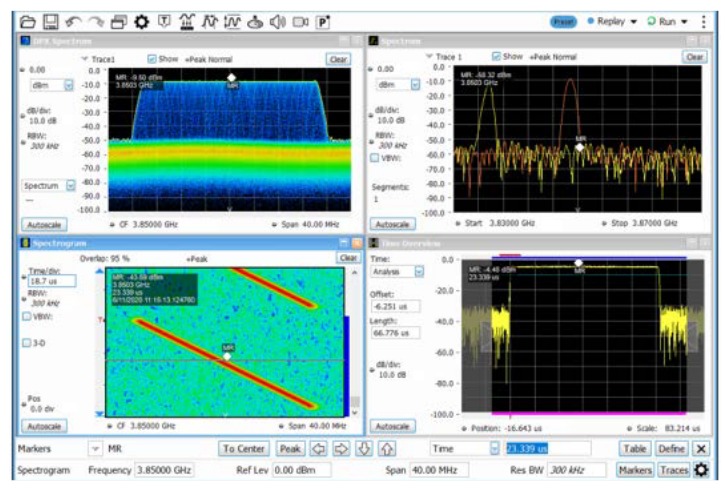Click the save disk icon
Image resolution: width=726 pixels, height=493 pixels.
click(50, 20)
